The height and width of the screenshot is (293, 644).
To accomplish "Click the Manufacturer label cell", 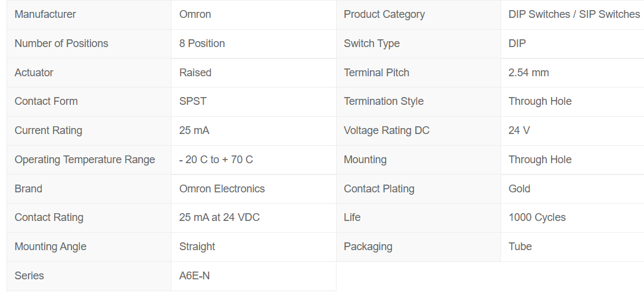I will click(x=45, y=14).
